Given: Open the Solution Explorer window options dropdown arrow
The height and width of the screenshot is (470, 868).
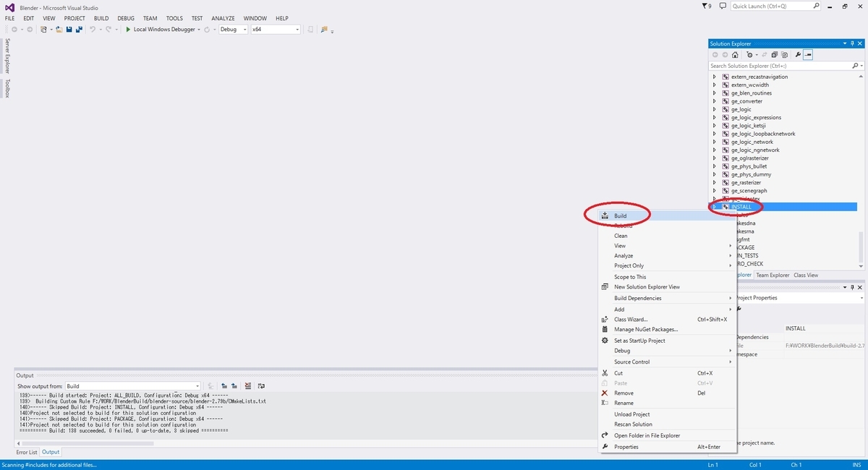Looking at the screenshot, I should (x=844, y=44).
